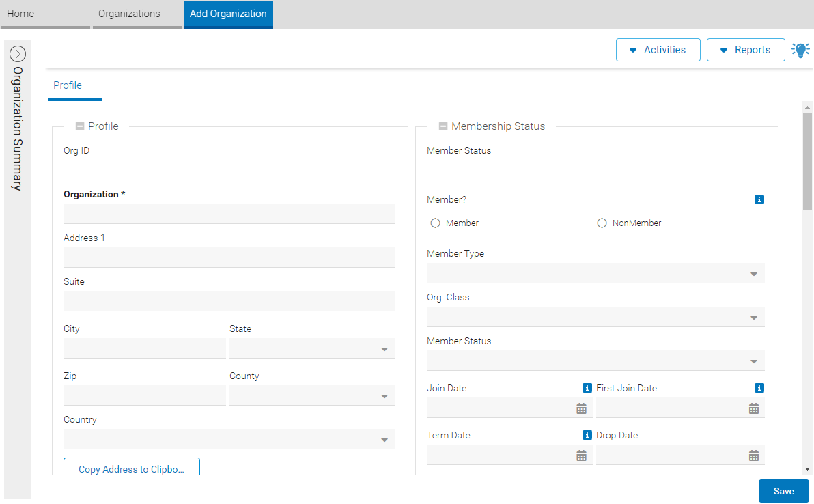Open the State dropdown
The height and width of the screenshot is (504, 814).
(x=312, y=348)
